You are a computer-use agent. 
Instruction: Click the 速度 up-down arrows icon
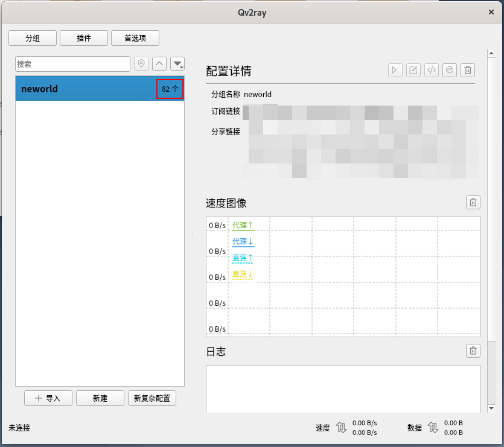tap(341, 428)
